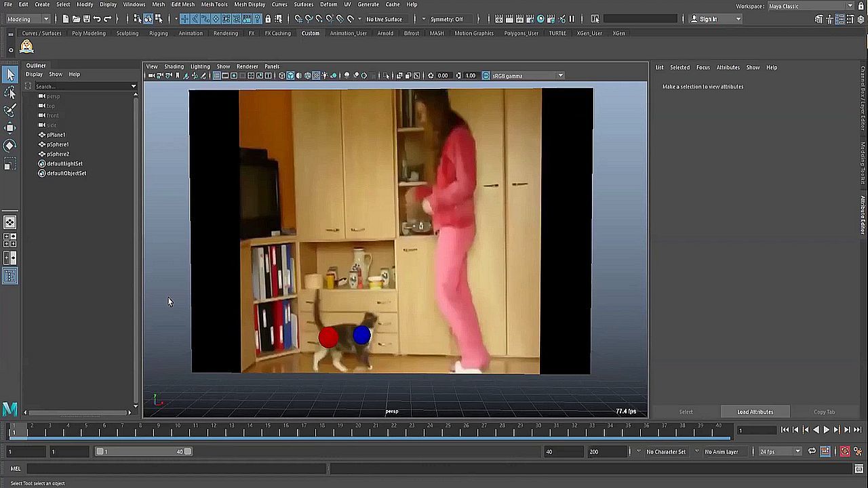Click the custom shelf character icon
868x488 pixels.
(x=26, y=47)
